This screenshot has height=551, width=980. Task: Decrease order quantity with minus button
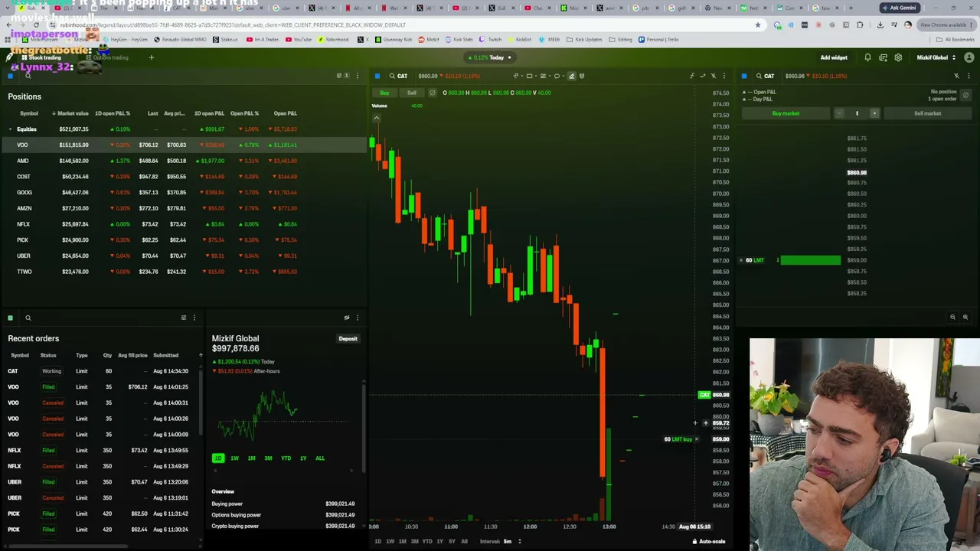coord(839,113)
